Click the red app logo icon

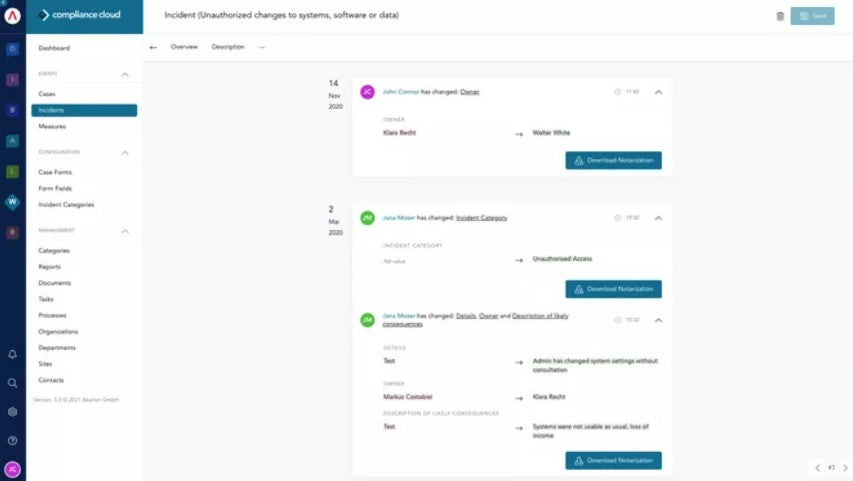(12, 16)
